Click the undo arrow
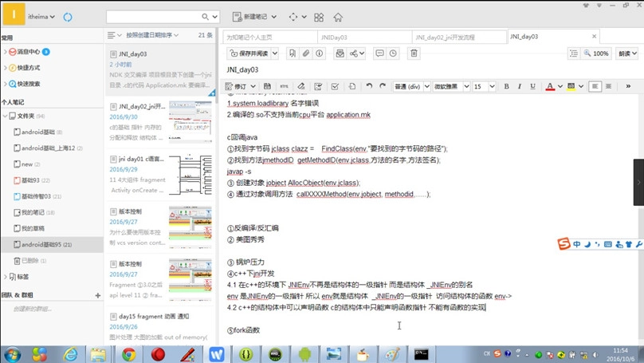Image resolution: width=644 pixels, height=363 pixels. [369, 86]
